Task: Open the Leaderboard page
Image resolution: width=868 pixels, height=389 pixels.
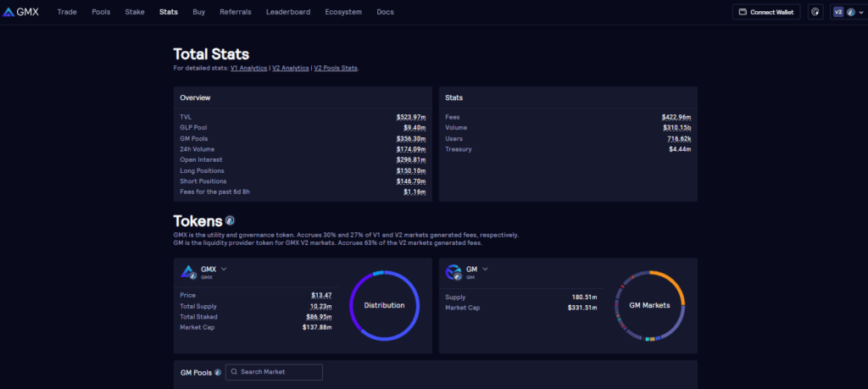Action: 288,12
